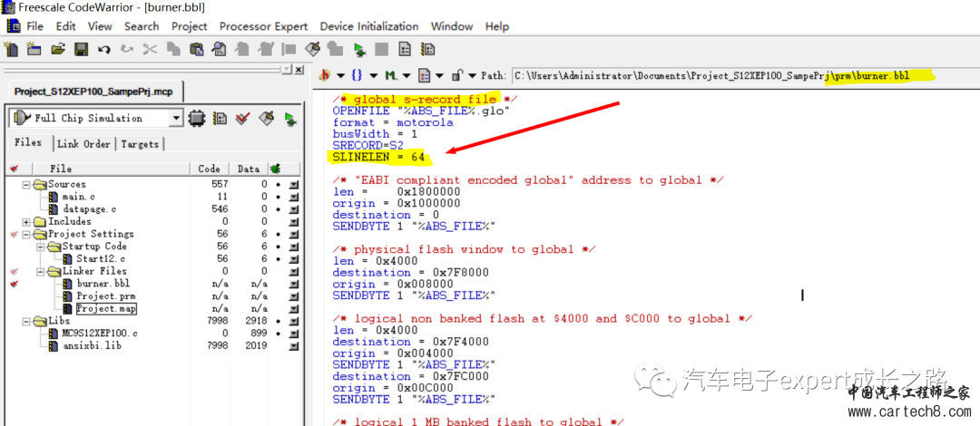Viewport: 980px width, 426px height.
Task: Click the Open file folder icon
Action: (58, 49)
